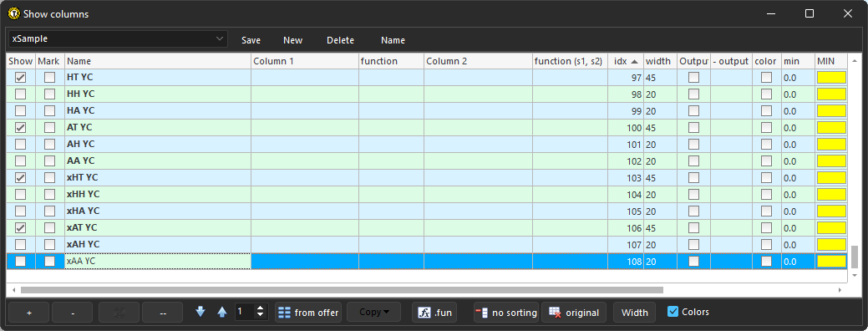Click width value 45 in AT YC row
The image size is (868, 331).
(x=651, y=128)
